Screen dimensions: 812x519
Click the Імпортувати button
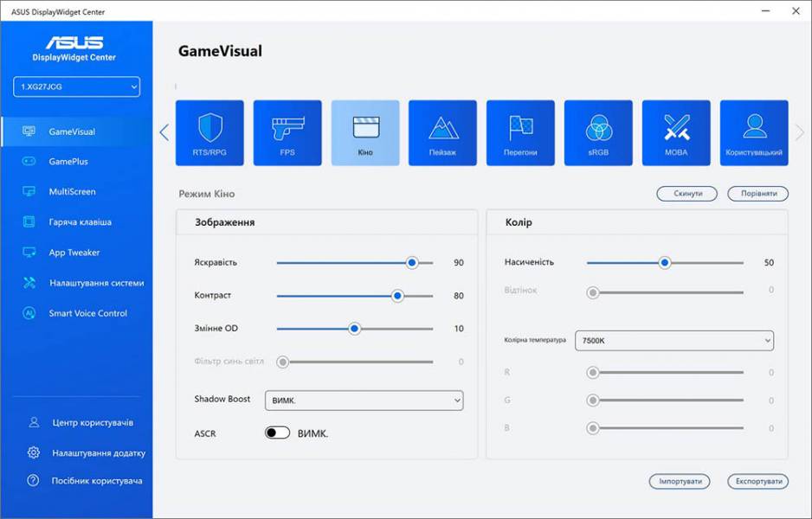coord(680,481)
